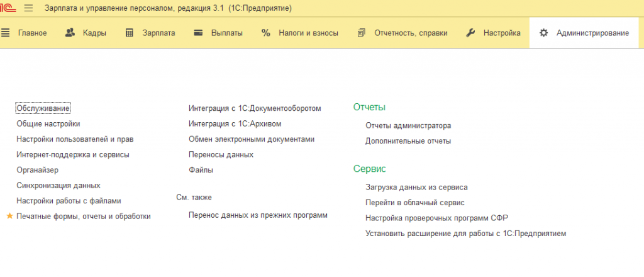Screen dimensions: 644x277
Task: Click the Выплаты card icon
Action: coord(198,33)
